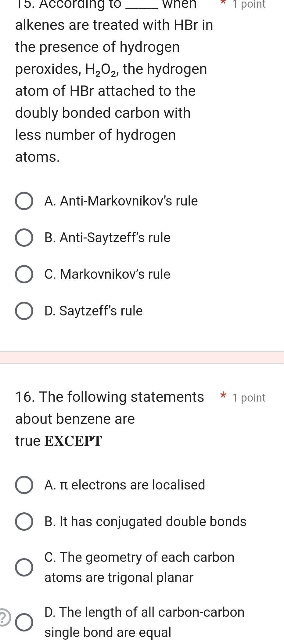Click the 'A. π electrons are localised' text
Screen dimensions: 284x644
(x=125, y=485)
